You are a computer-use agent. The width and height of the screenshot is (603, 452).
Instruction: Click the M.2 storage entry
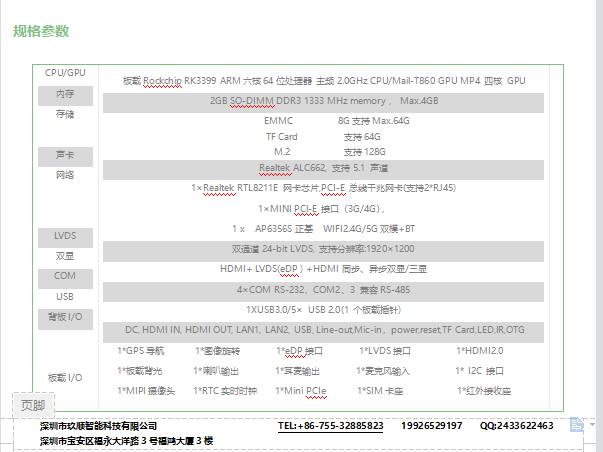pos(282,152)
